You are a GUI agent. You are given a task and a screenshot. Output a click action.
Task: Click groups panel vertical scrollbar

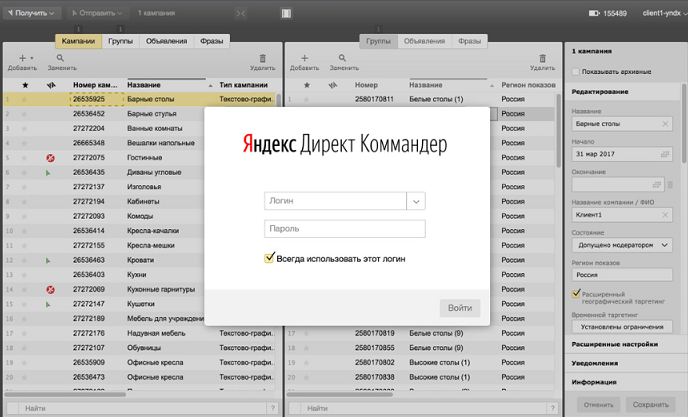559,130
